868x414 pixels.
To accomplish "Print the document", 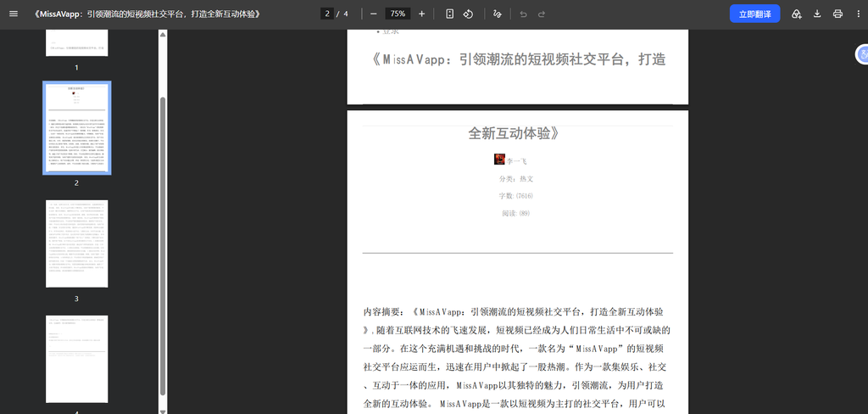I will click(837, 14).
